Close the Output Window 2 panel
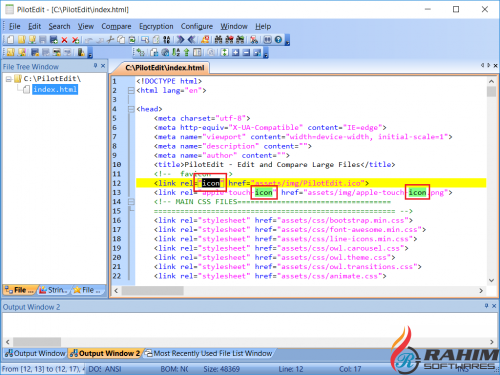 (494, 306)
